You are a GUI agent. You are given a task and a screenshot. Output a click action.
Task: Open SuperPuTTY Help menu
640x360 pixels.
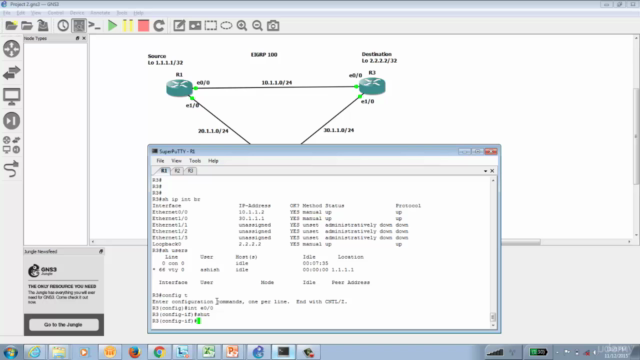click(213, 161)
